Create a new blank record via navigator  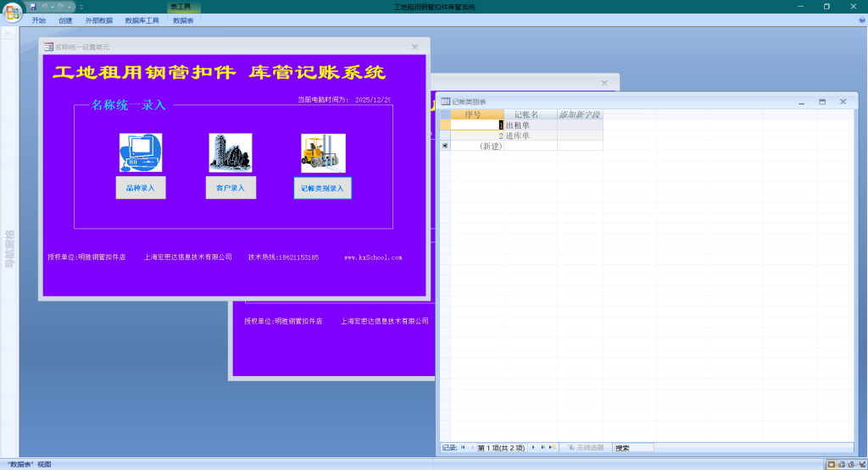click(x=552, y=447)
